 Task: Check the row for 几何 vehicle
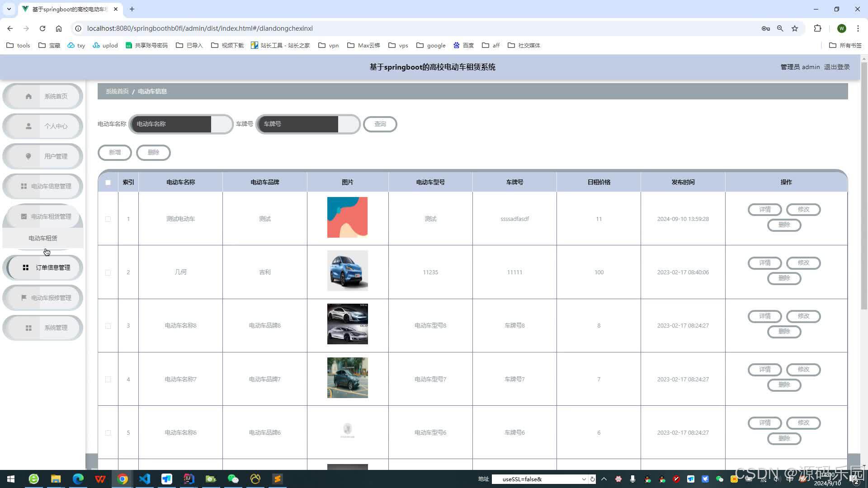(x=108, y=272)
